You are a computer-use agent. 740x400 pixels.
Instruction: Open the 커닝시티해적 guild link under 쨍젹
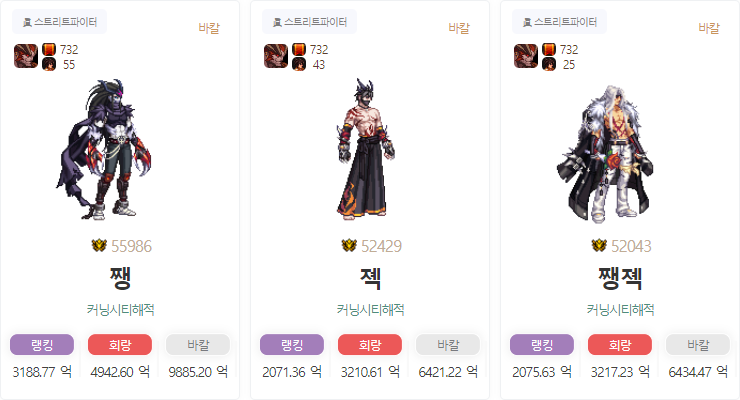[620, 310]
